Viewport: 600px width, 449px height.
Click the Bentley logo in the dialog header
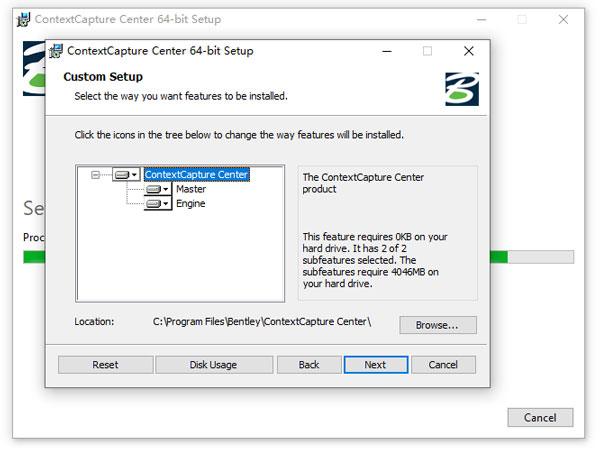coord(461,88)
